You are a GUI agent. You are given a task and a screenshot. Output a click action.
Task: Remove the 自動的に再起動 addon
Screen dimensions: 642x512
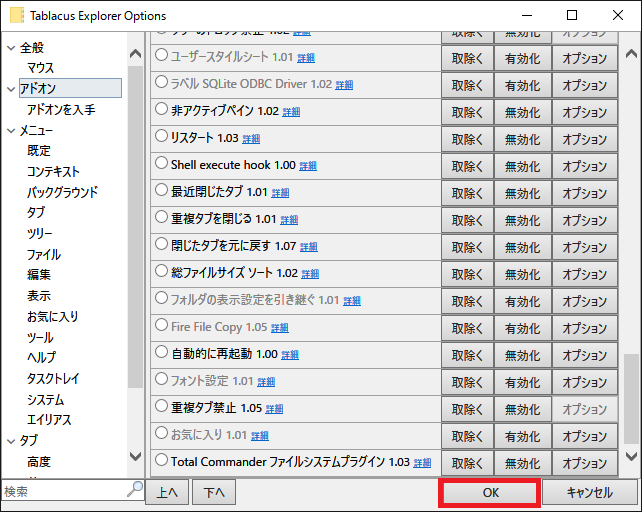pos(467,356)
